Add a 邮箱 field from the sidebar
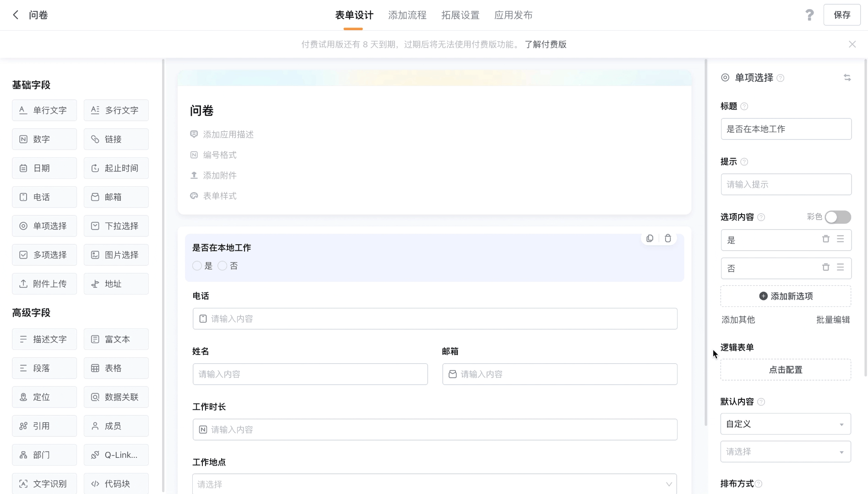 click(x=116, y=197)
